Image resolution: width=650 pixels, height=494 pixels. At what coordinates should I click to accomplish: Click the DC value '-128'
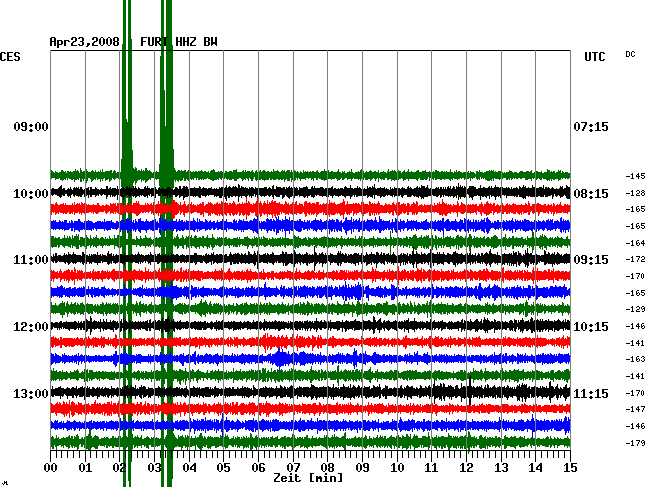click(635, 193)
